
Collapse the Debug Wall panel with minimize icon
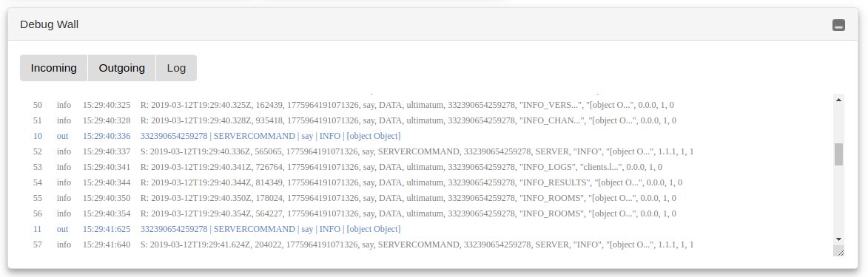[x=838, y=25]
